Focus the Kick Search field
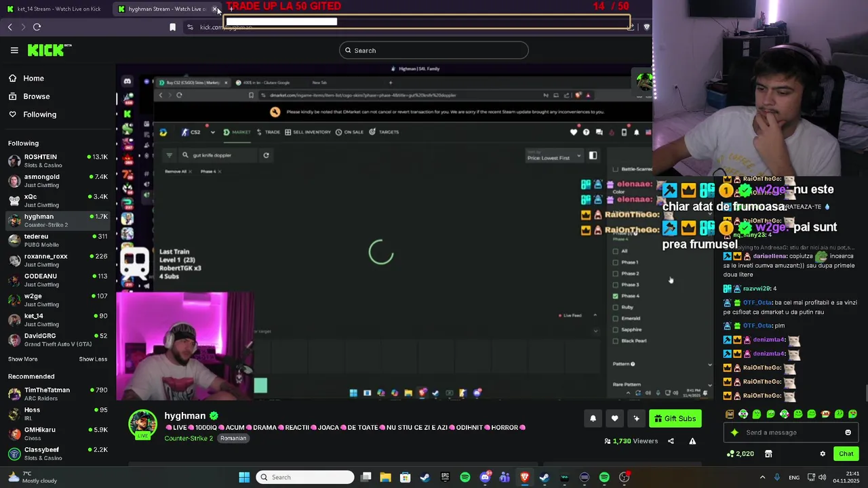Viewport: 868px width, 488px height. [434, 50]
